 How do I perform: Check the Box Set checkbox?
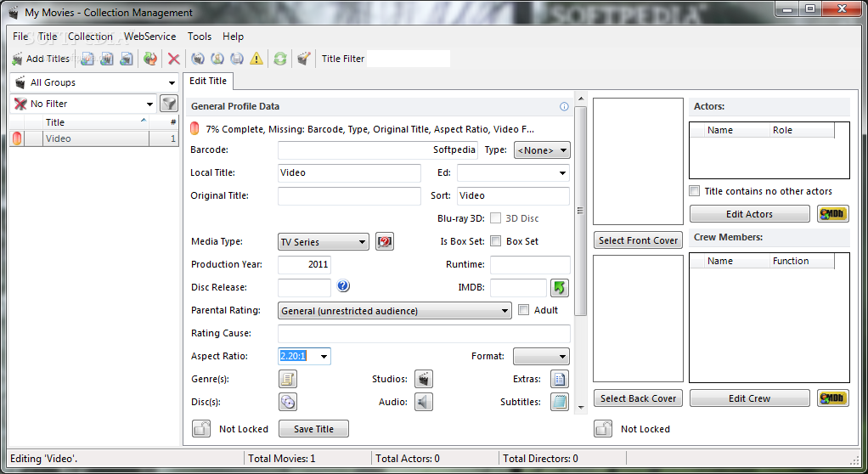[496, 241]
